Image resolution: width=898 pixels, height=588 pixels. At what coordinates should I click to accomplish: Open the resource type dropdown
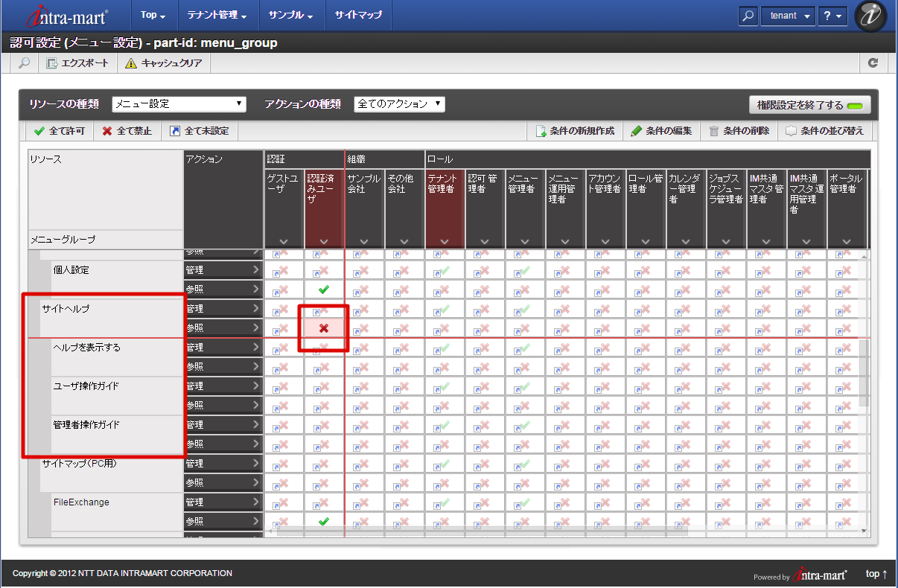click(179, 104)
